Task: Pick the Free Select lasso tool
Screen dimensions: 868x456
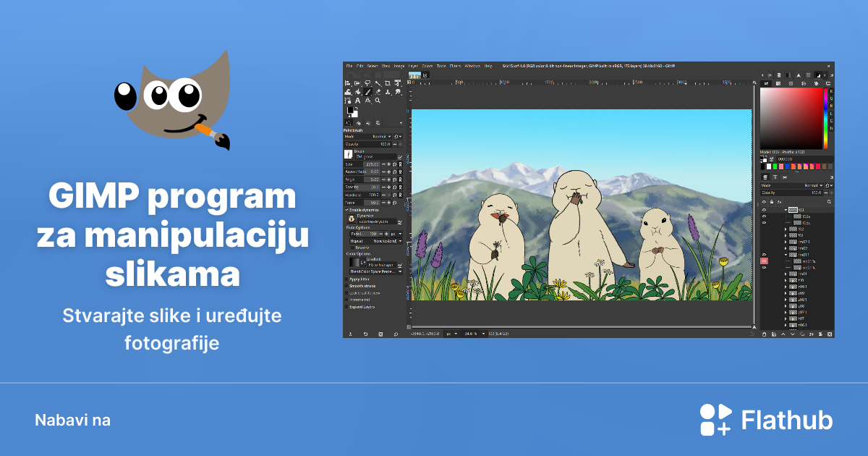Action: (367, 83)
